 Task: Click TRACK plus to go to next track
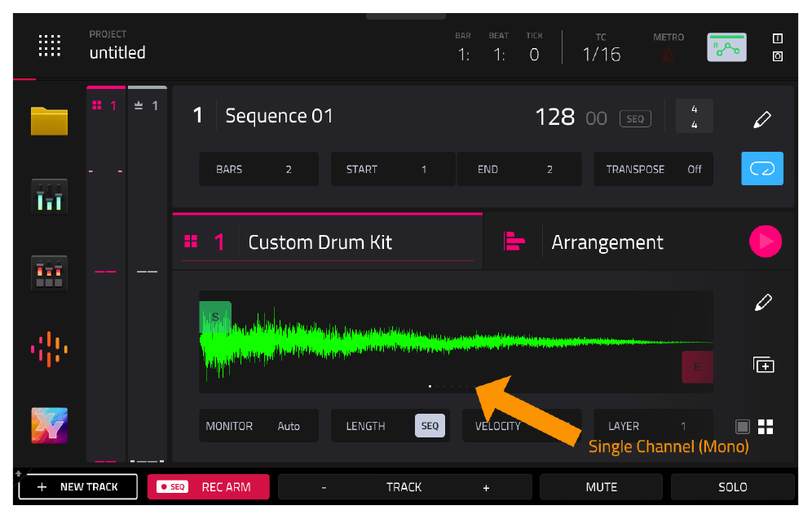pyautogui.click(x=486, y=487)
